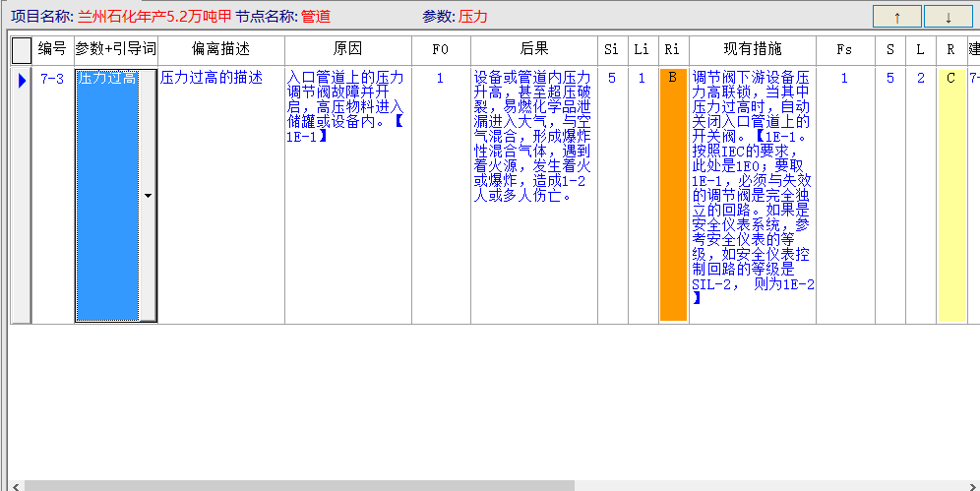Click the 后果 column header
Viewport: 980px width, 491px height.
point(534,50)
